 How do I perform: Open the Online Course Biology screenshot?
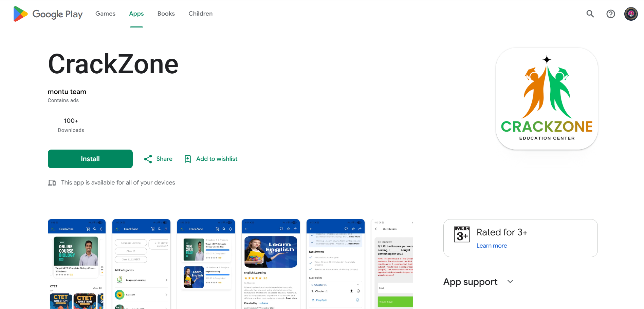(77, 264)
